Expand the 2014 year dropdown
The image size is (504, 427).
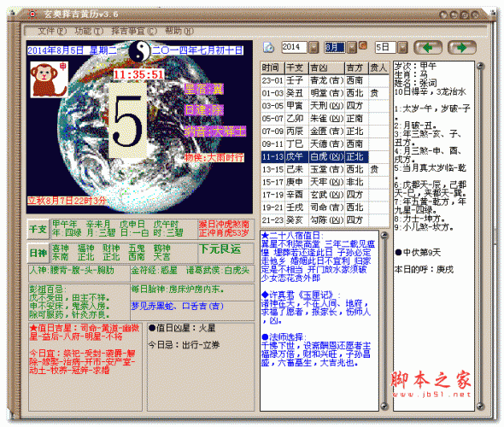tap(314, 48)
